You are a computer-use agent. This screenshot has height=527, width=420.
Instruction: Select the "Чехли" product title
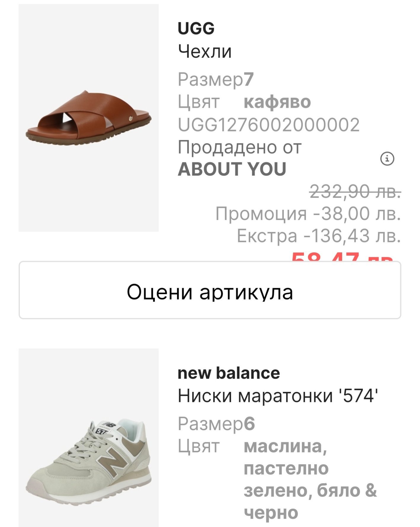205,51
